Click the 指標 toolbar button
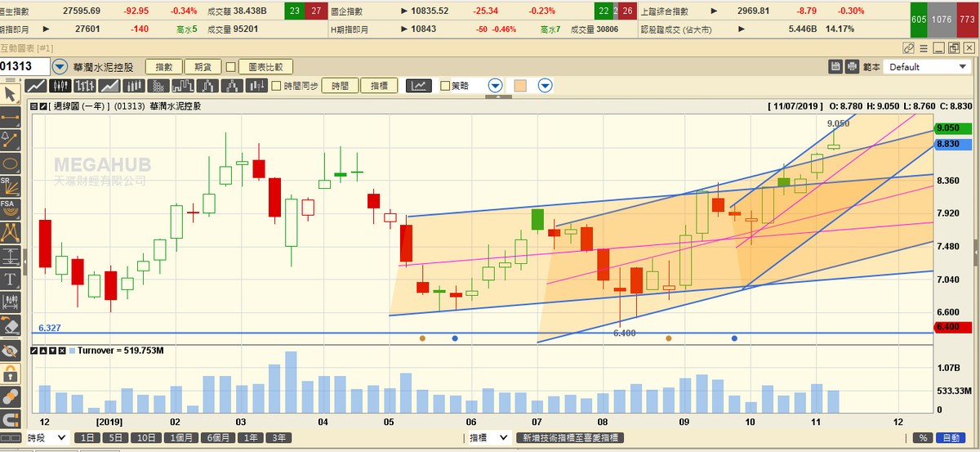Screen dimensions: 980x452 [x=379, y=85]
